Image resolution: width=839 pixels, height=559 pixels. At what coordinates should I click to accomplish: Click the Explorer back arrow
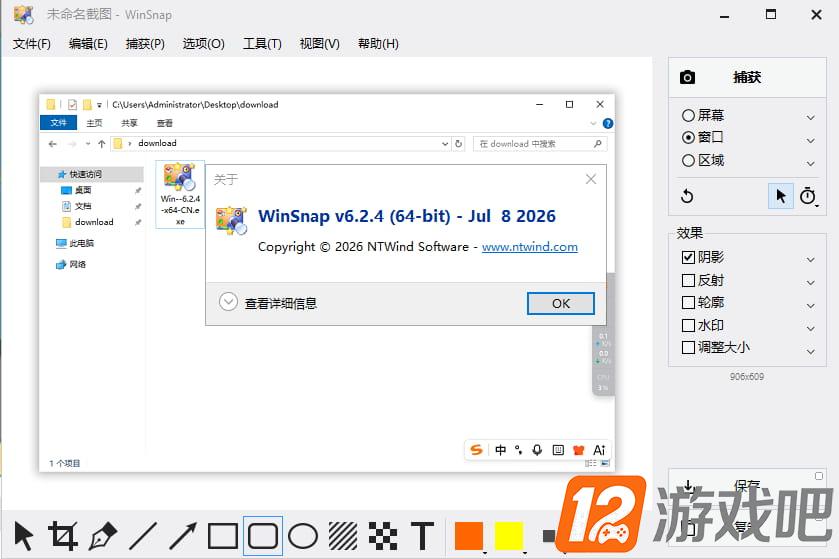(x=52, y=143)
